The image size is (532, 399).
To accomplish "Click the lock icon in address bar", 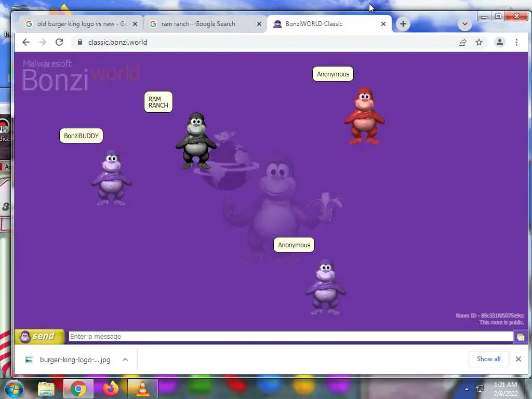I will click(80, 42).
